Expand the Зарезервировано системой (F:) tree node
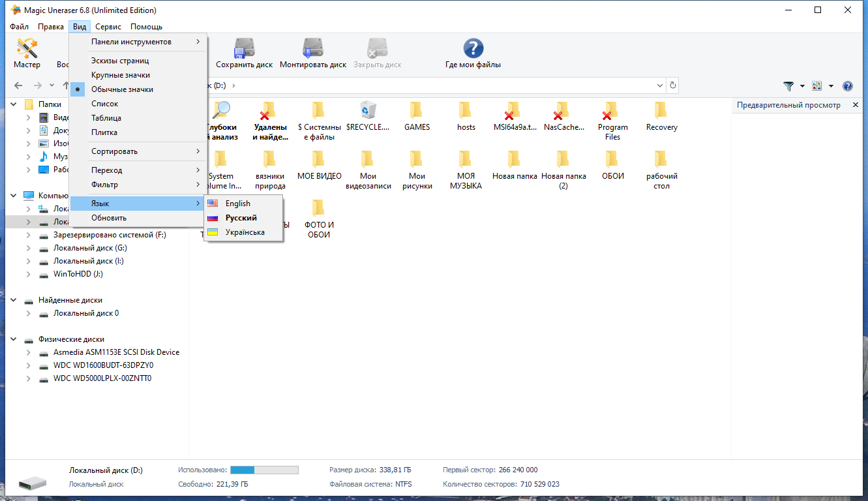This screenshot has height=501, width=868. (28, 235)
